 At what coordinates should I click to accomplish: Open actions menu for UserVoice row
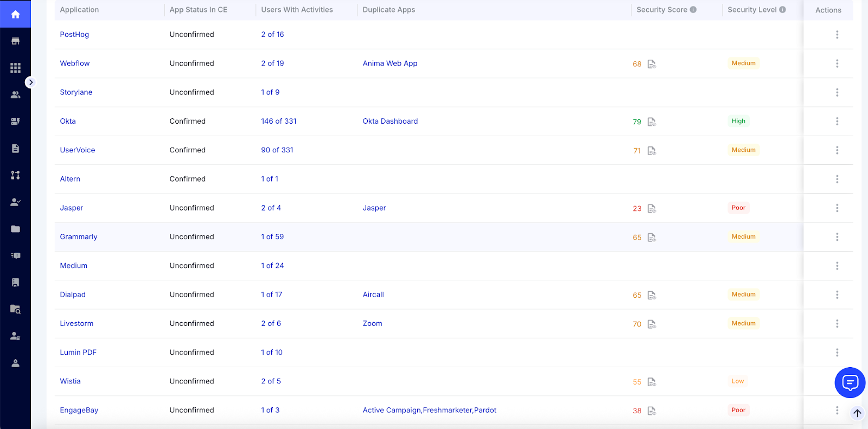837,150
